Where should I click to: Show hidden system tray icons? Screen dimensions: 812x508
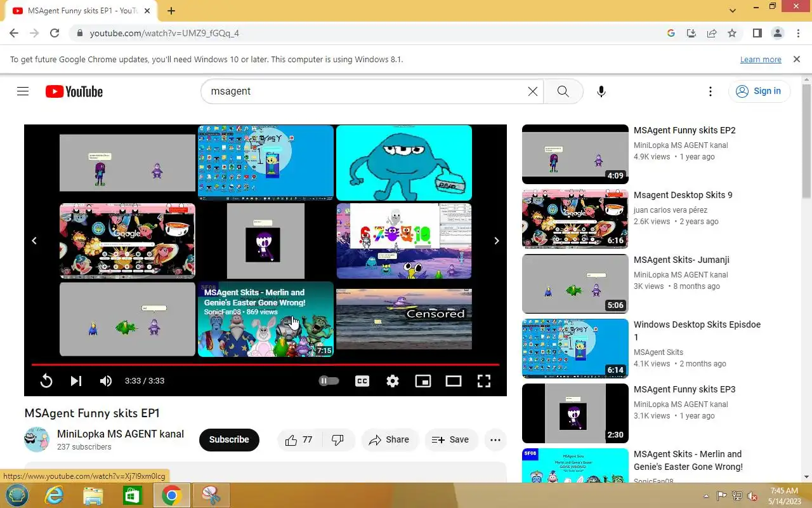(x=706, y=496)
